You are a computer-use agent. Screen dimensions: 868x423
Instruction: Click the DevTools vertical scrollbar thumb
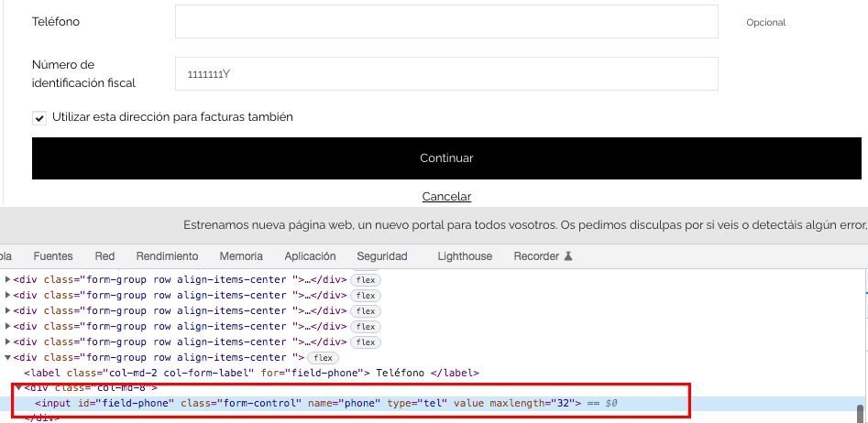coord(860,413)
